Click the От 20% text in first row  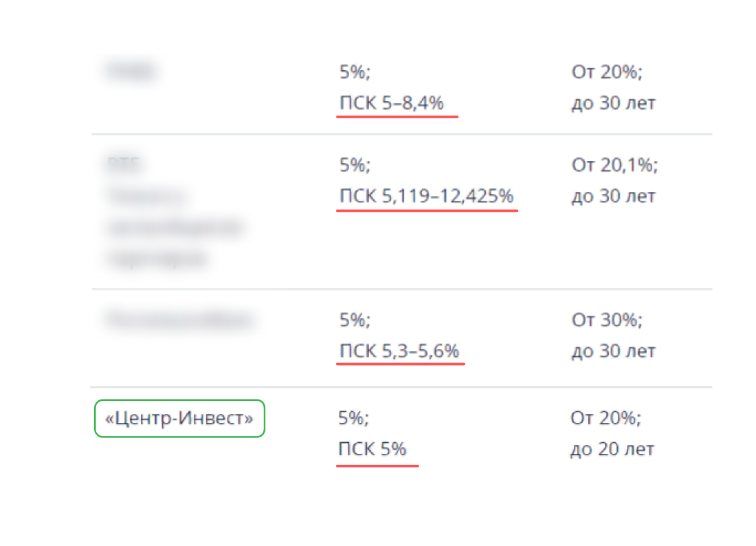pos(607,72)
